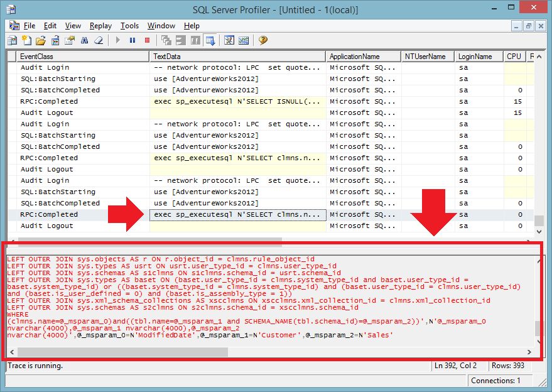Close the inner trace document window
552x392 pixels.
point(541,26)
